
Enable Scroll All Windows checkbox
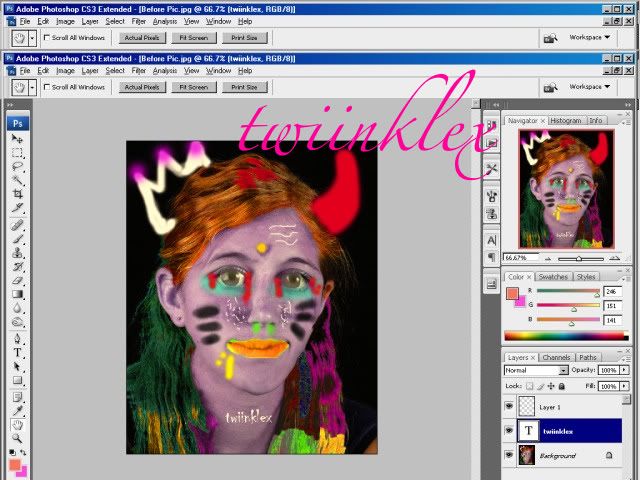pos(46,87)
